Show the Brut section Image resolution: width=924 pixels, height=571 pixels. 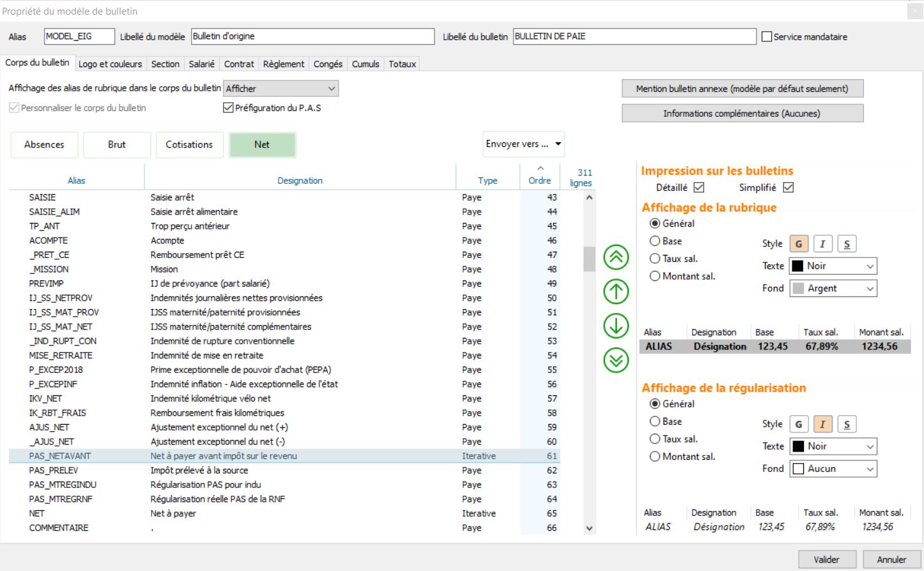point(117,144)
